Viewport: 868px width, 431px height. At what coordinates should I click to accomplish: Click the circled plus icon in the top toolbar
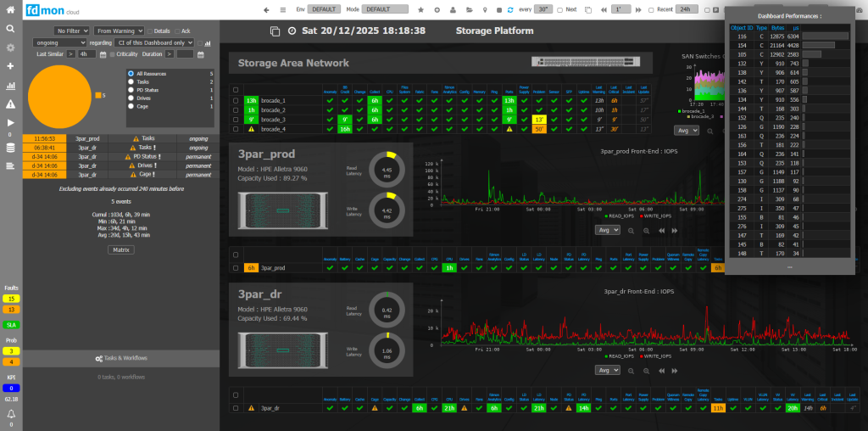click(x=437, y=9)
